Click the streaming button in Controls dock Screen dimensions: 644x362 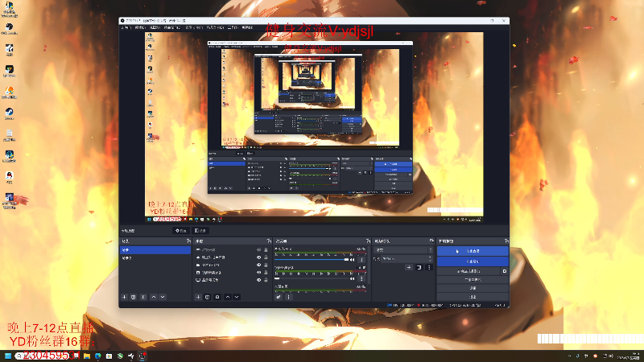tap(473, 251)
